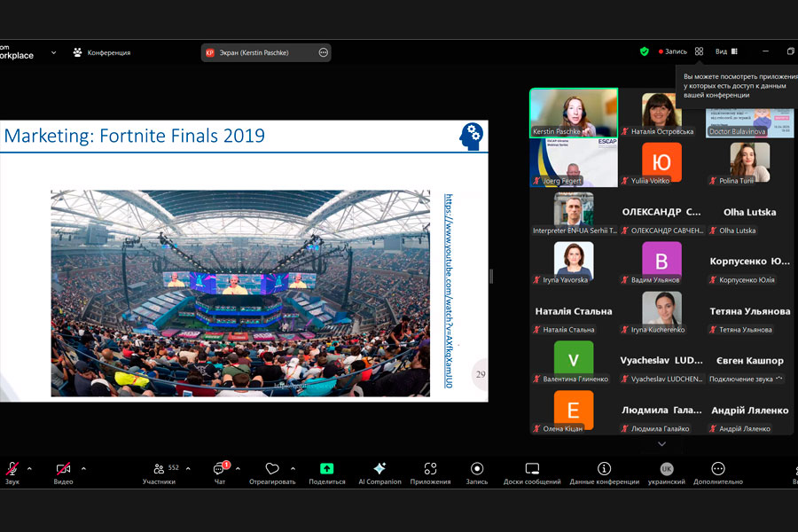
Task: Open AI Companion sparkle icon
Action: click(x=379, y=473)
